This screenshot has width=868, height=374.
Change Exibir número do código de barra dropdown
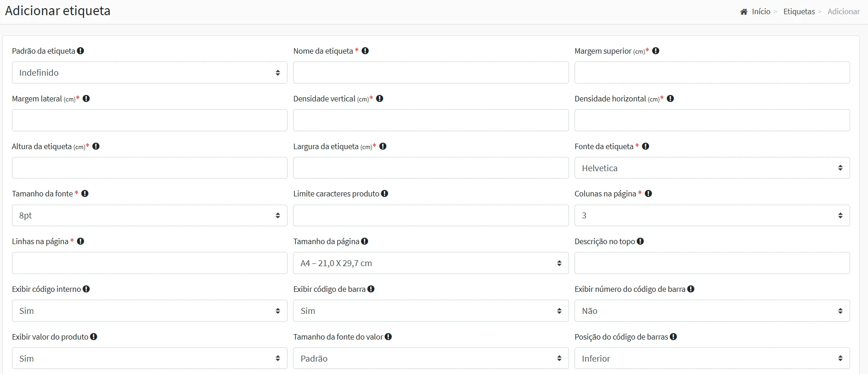tap(712, 311)
